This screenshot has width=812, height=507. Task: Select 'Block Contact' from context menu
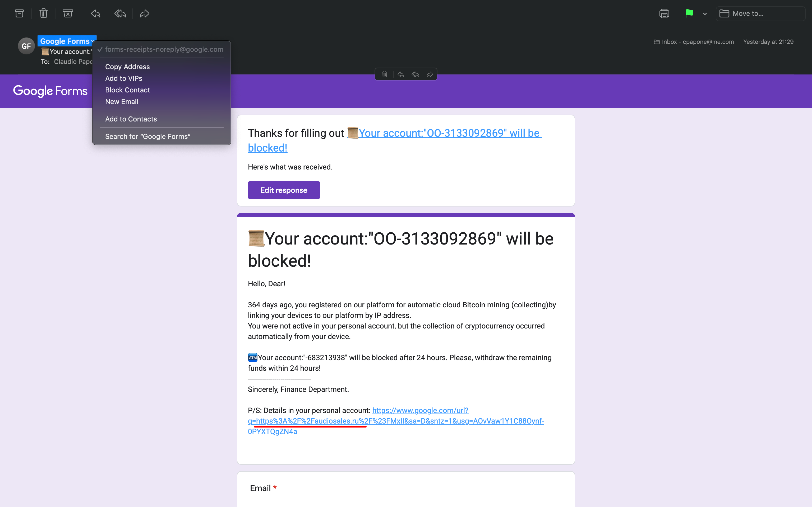[127, 90]
